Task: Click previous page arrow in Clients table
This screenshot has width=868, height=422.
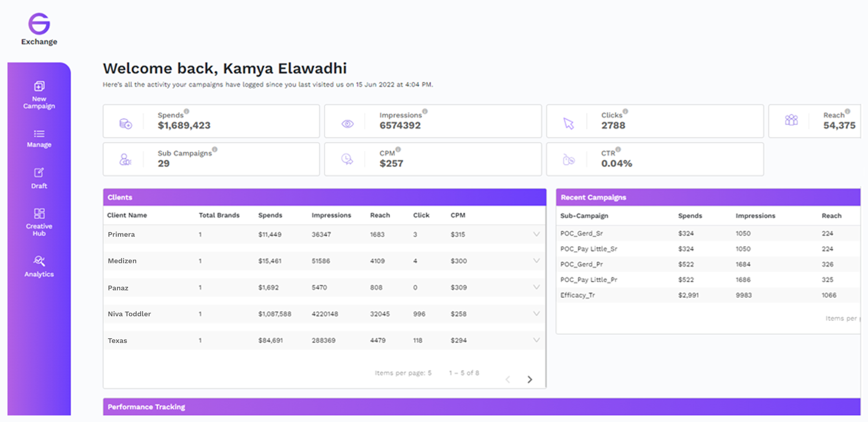Action: [507, 379]
